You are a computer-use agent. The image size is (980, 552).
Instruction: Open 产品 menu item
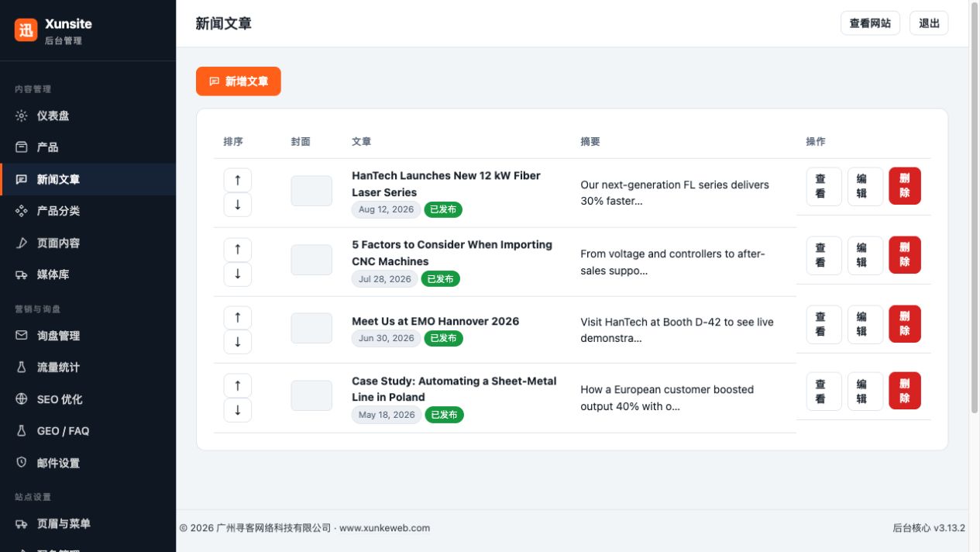[x=88, y=147]
